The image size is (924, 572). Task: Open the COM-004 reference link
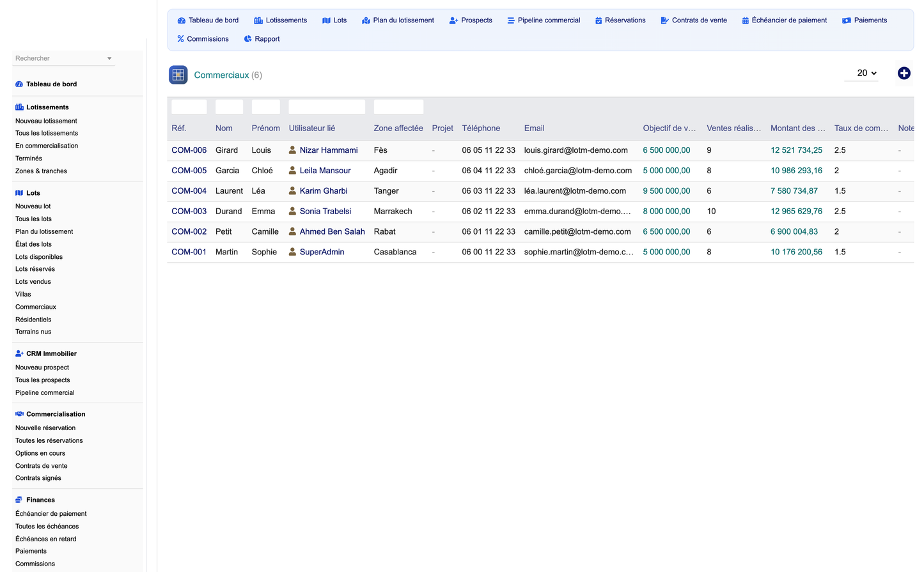189,191
